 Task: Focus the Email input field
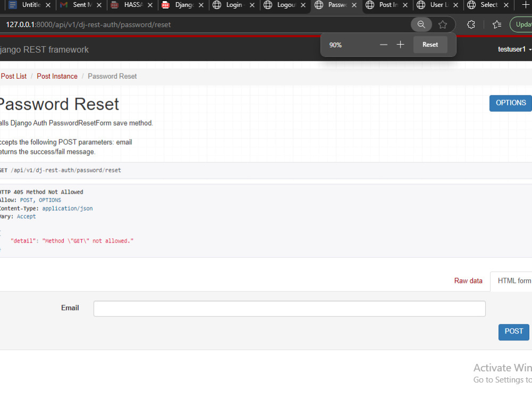click(289, 309)
